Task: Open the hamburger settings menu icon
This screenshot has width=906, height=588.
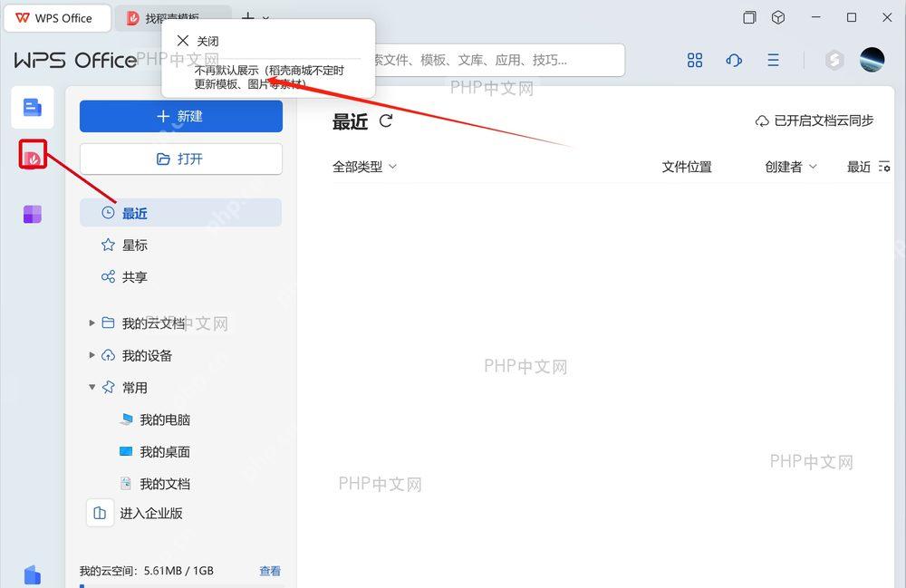Action: [x=773, y=60]
